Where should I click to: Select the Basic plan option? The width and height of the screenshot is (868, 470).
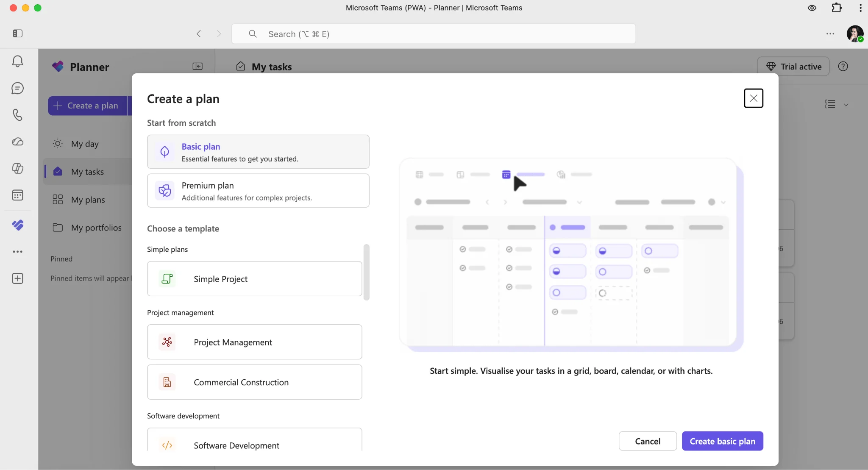click(258, 152)
